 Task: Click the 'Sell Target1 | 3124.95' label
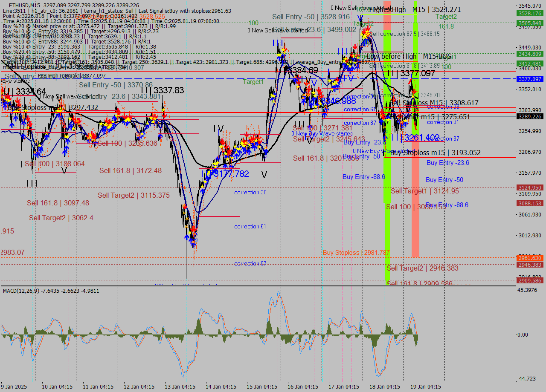click(x=425, y=191)
